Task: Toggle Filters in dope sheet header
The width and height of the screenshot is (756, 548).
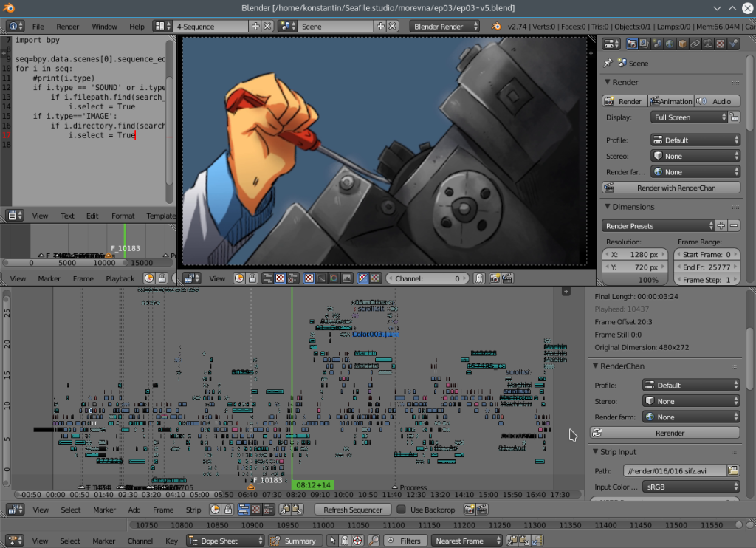Action: pos(404,541)
